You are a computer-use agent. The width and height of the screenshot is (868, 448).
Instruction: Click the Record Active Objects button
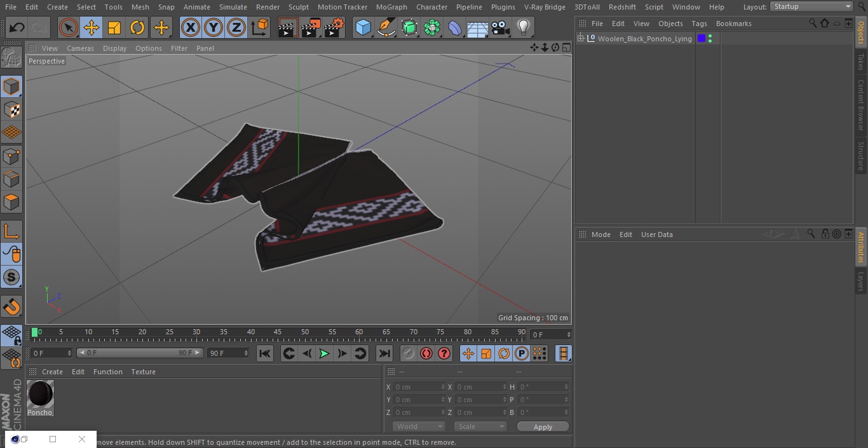pos(409,353)
